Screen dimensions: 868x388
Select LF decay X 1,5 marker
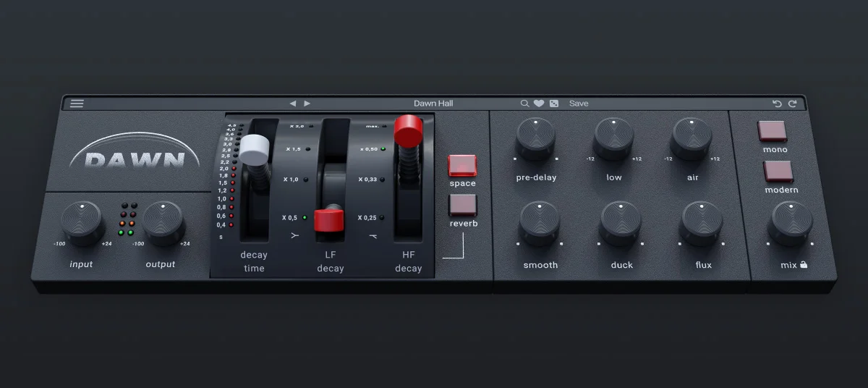[297, 149]
